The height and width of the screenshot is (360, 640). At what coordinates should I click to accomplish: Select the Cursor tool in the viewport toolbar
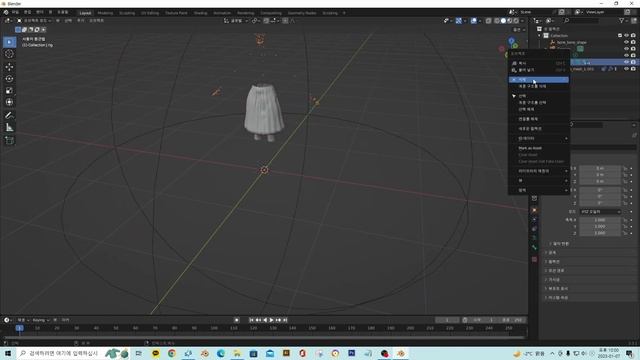[x=9, y=54]
